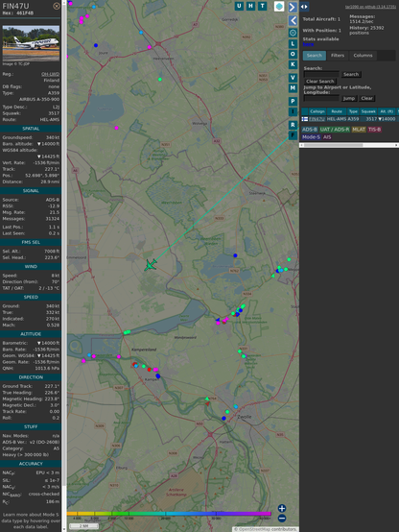Zoom in with the plus button
399x532 pixels.
tap(282, 508)
